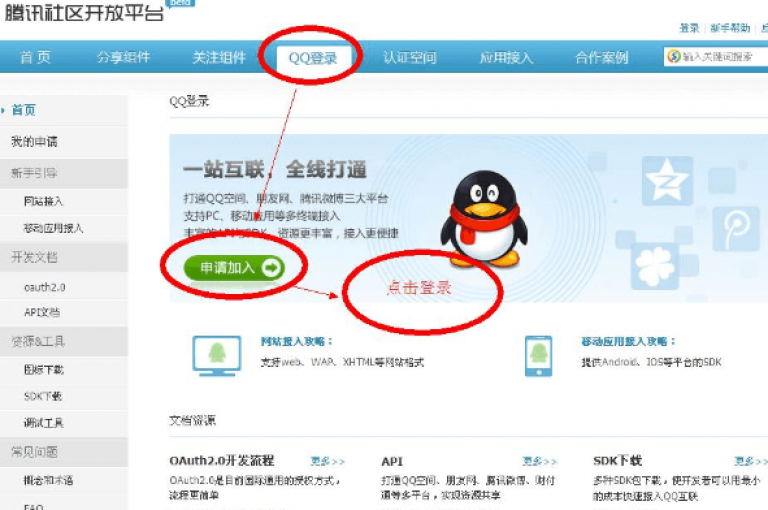This screenshot has width=768, height=510.
Task: Open the 应用接入 navigation tab
Action: tap(506, 57)
